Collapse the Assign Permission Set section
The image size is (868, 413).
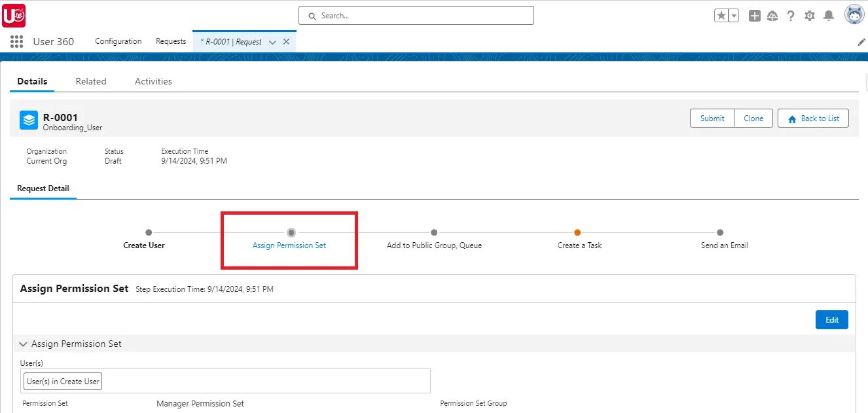coord(23,344)
